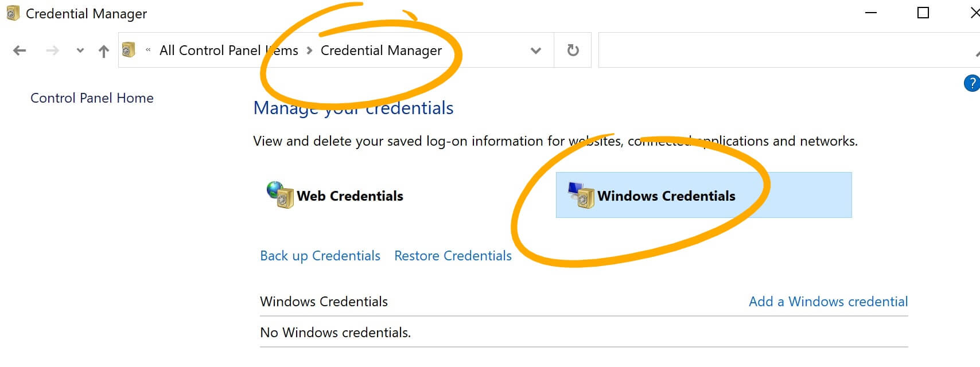Refresh the Credential Manager view

[x=573, y=50]
